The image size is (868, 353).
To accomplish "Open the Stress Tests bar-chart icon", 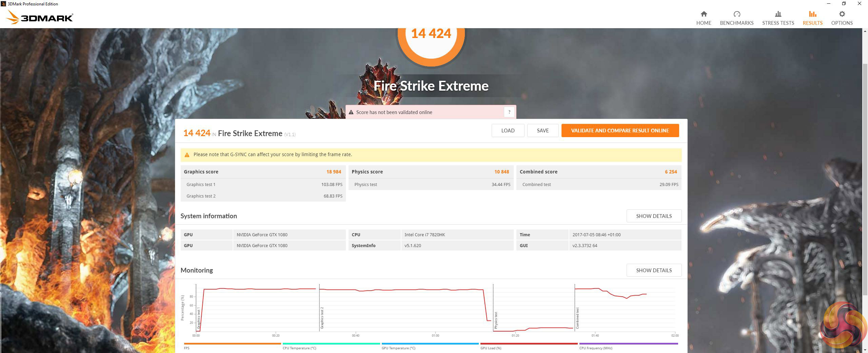I will coord(778,14).
